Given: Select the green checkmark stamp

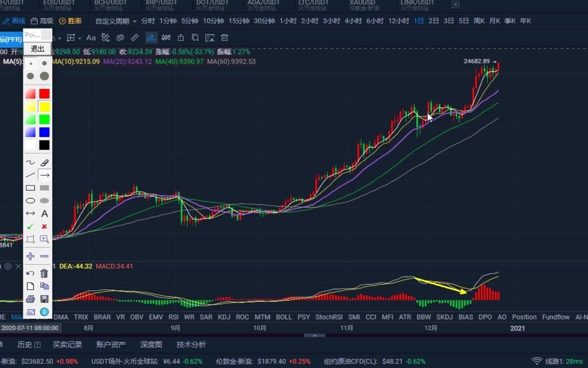Looking at the screenshot, I should (31, 226).
